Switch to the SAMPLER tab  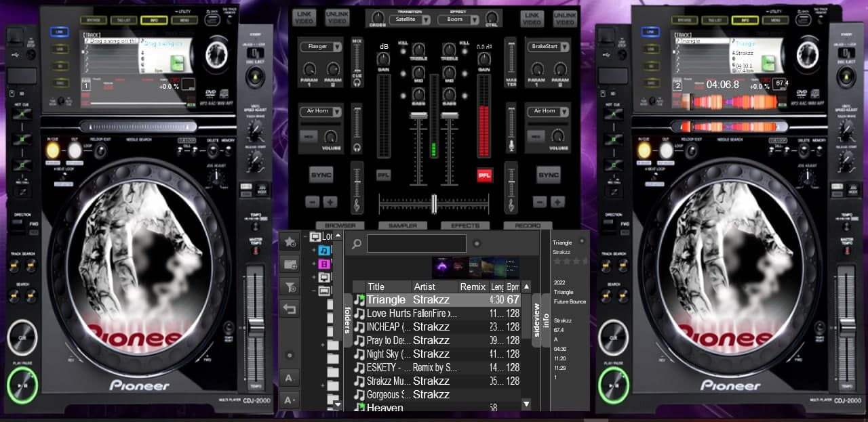402,226
